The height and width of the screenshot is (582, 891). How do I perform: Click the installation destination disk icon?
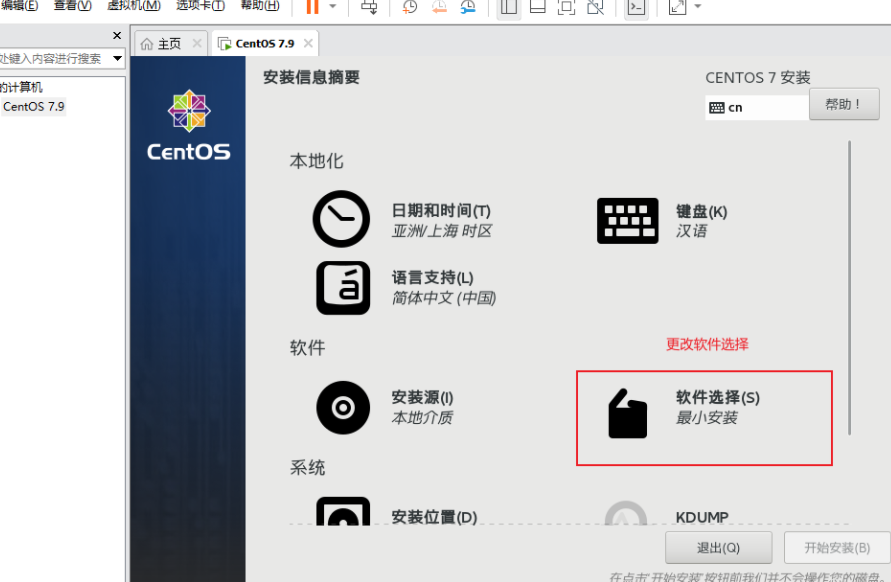[x=343, y=512]
